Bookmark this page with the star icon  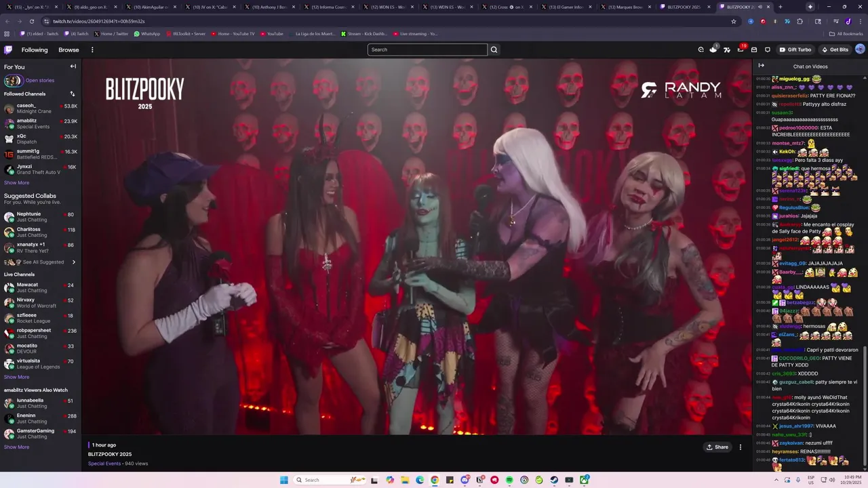pos(733,21)
